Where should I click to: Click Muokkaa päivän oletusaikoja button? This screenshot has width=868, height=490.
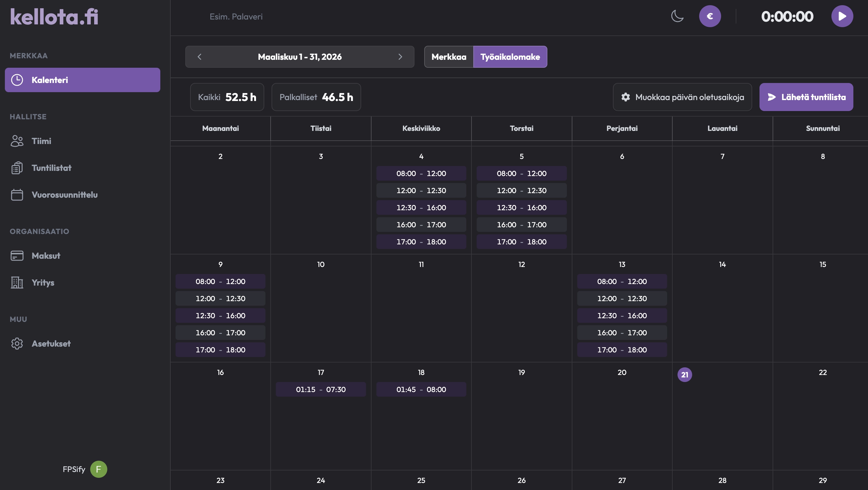pyautogui.click(x=682, y=97)
